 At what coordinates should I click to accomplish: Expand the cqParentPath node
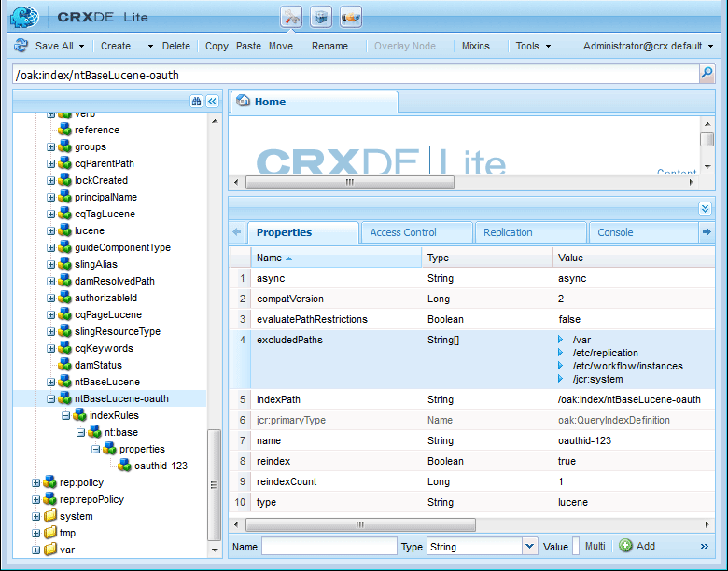(x=51, y=163)
